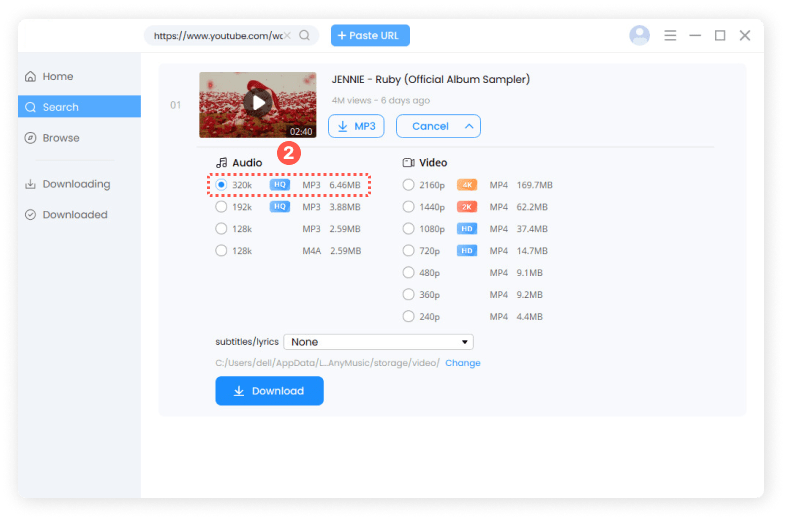Select 240p MP4 video option
Screen dimensions: 786x520
[x=409, y=316]
